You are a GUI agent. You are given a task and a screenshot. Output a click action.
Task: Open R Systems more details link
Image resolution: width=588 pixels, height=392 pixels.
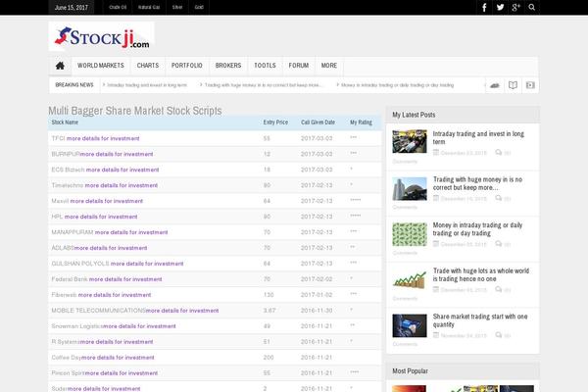tap(117, 342)
